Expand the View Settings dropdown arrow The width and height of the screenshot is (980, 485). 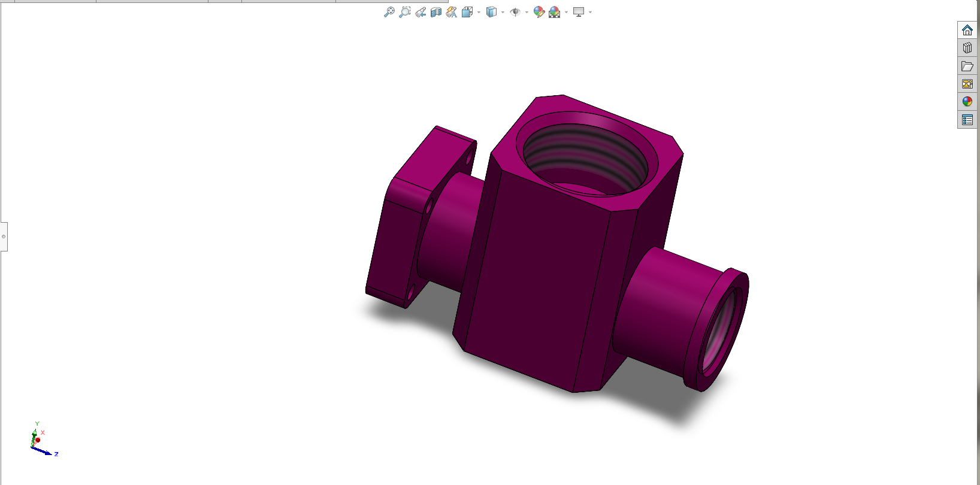click(x=590, y=13)
